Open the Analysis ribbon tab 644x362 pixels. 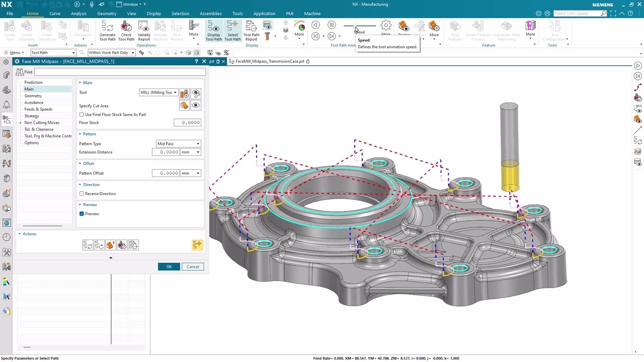point(78,14)
